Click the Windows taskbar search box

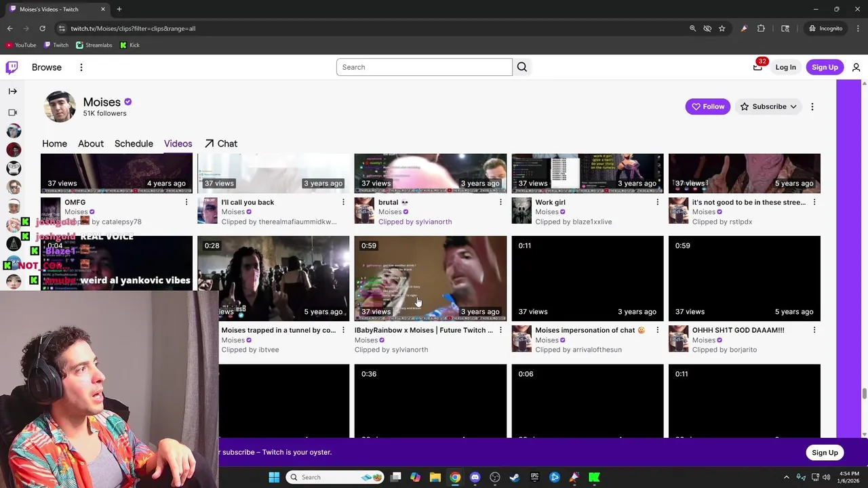334,477
